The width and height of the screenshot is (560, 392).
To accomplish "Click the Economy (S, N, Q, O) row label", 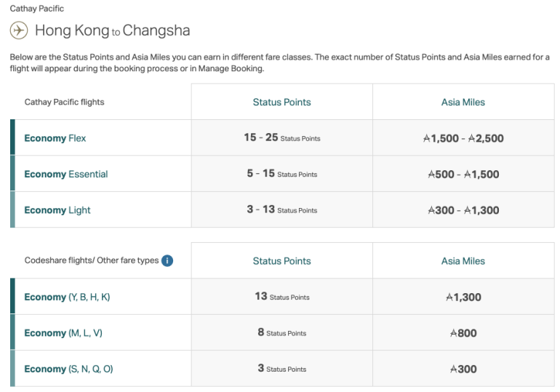I will (68, 369).
